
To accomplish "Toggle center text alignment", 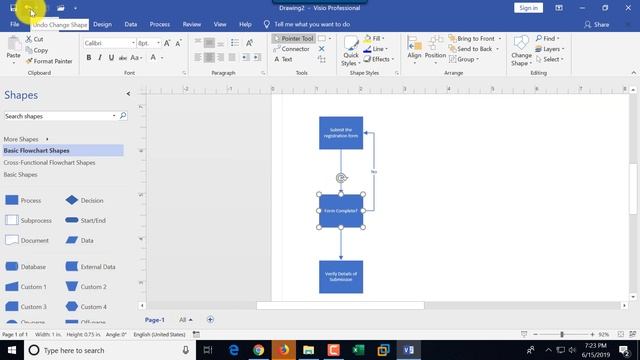I will click(209, 58).
